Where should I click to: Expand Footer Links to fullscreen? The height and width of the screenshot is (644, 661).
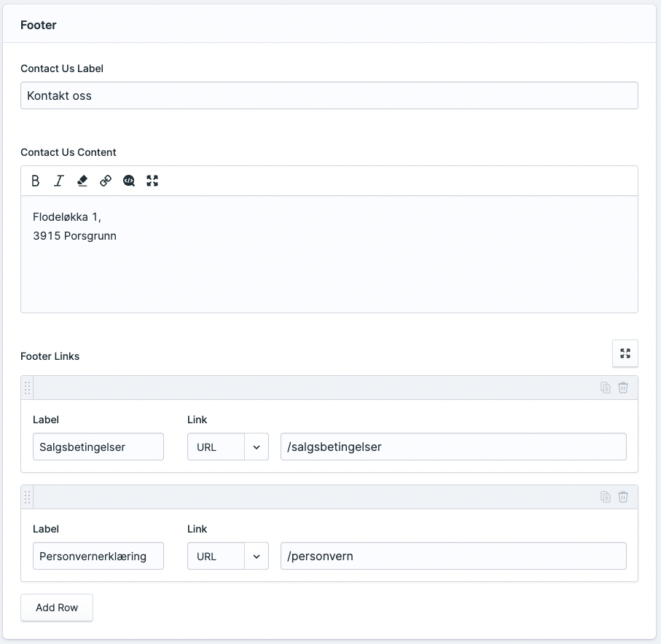pos(625,353)
